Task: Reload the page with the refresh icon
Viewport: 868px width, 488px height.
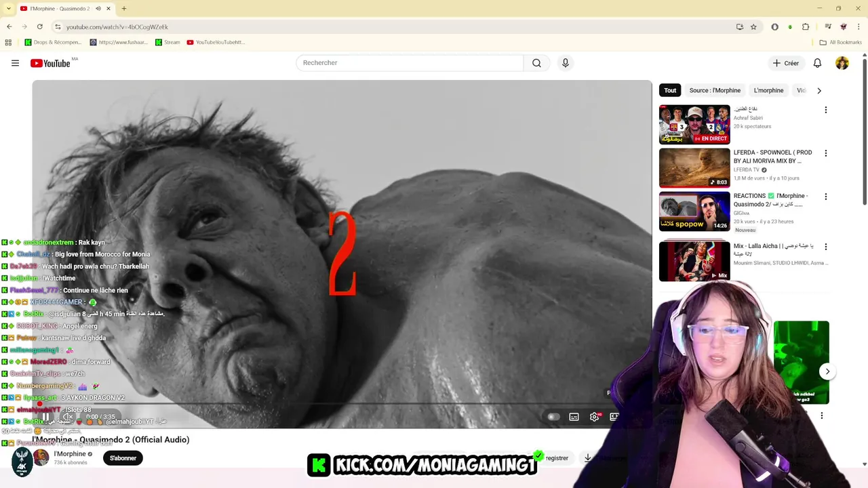Action: click(40, 26)
